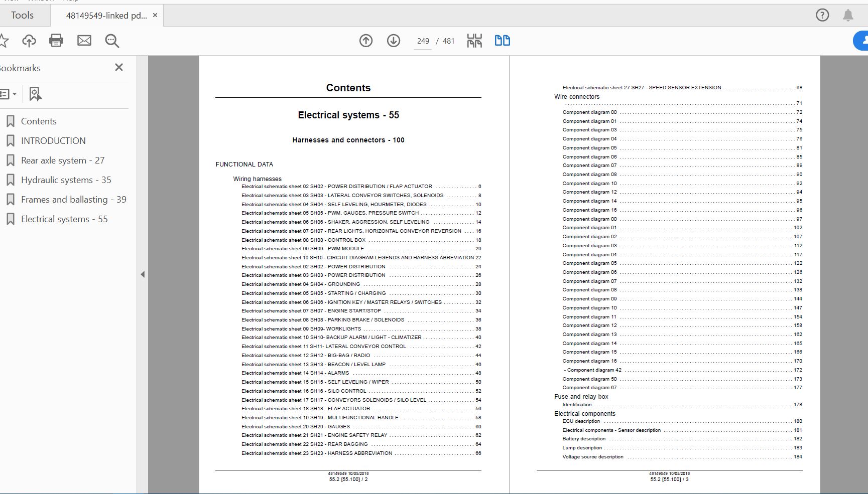Open SH14 ALARMS schematic entry
The image size is (868, 494).
[361, 373]
